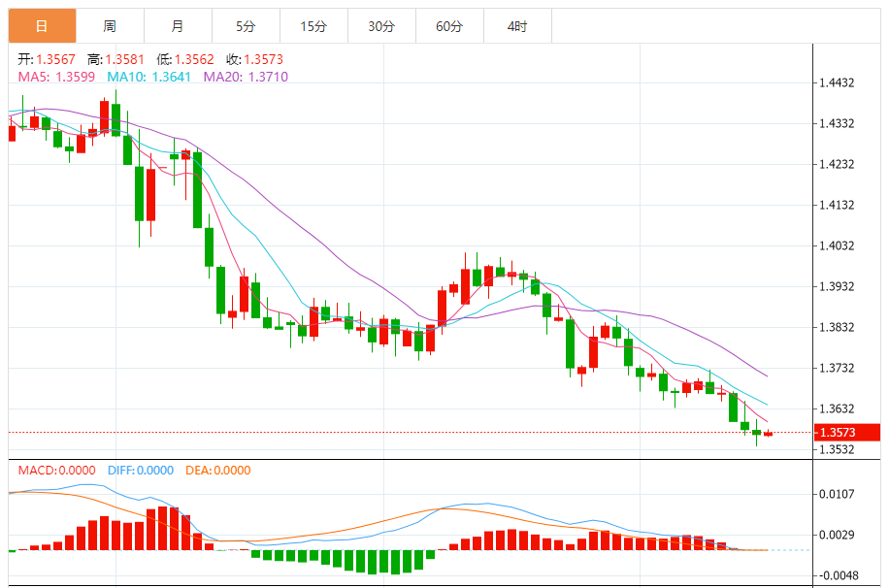
Task: Click the opening price 1.3567 value
Action: [55, 59]
